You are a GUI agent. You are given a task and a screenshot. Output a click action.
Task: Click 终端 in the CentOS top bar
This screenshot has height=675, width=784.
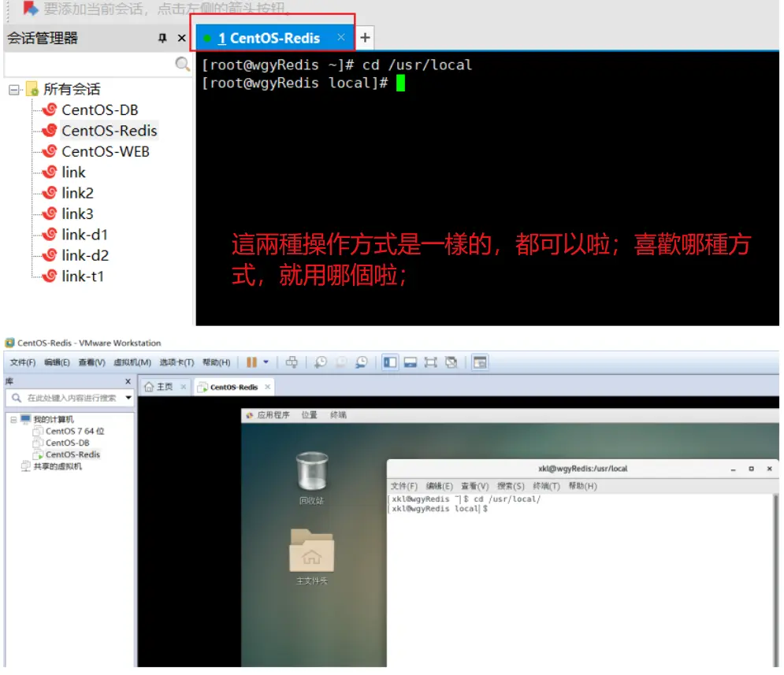[x=338, y=415]
